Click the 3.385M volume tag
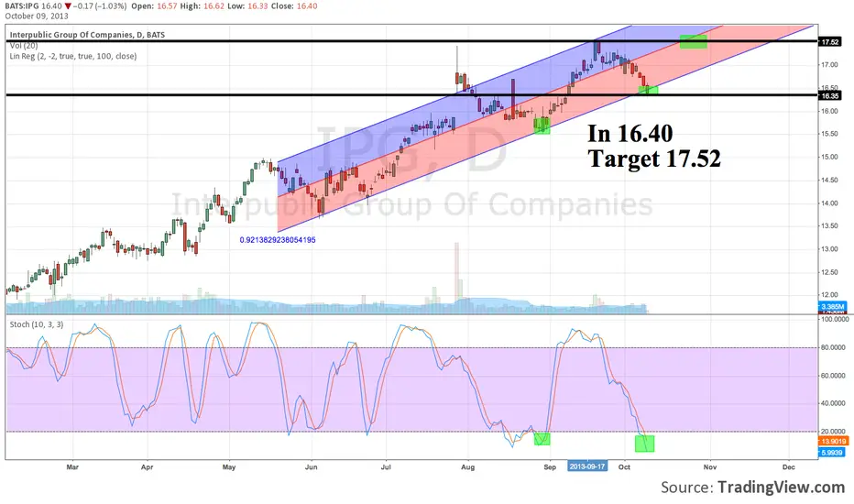 [x=832, y=307]
